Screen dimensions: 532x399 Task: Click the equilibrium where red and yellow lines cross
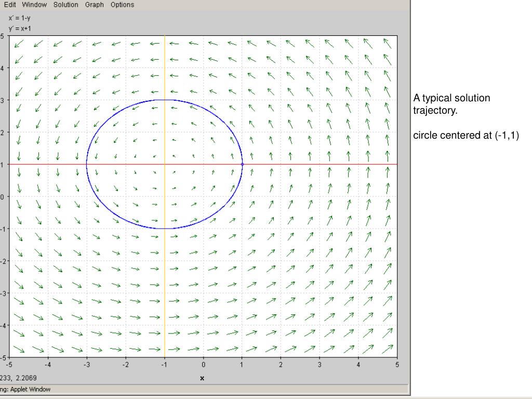(165, 164)
